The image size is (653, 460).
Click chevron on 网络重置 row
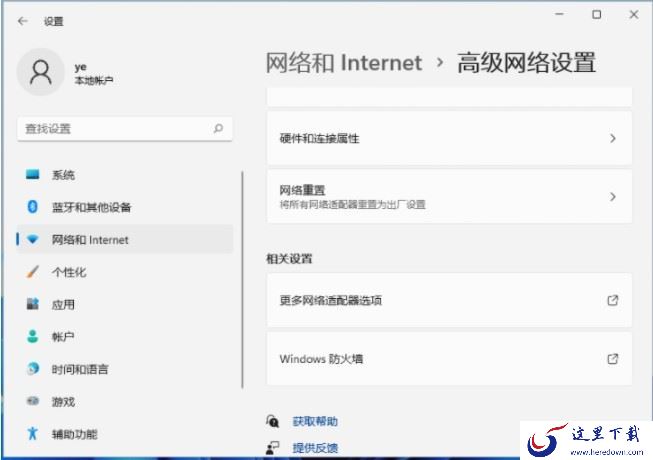(x=613, y=196)
